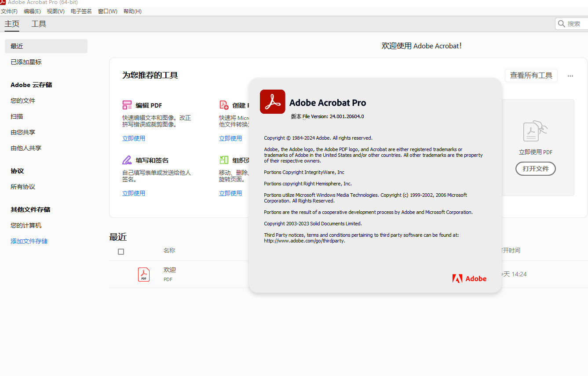Open the 电子签名 menu
This screenshot has height=376, width=588.
pos(81,11)
